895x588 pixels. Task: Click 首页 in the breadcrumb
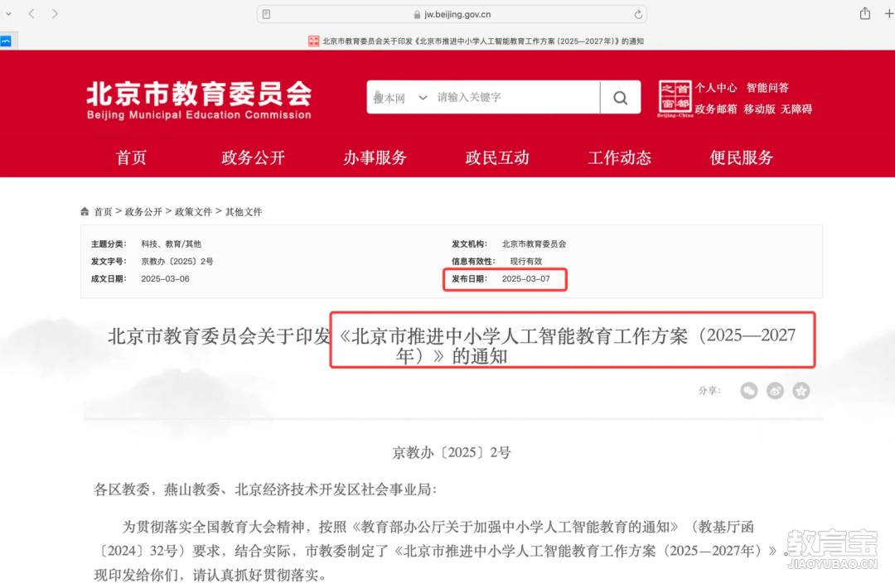(103, 212)
